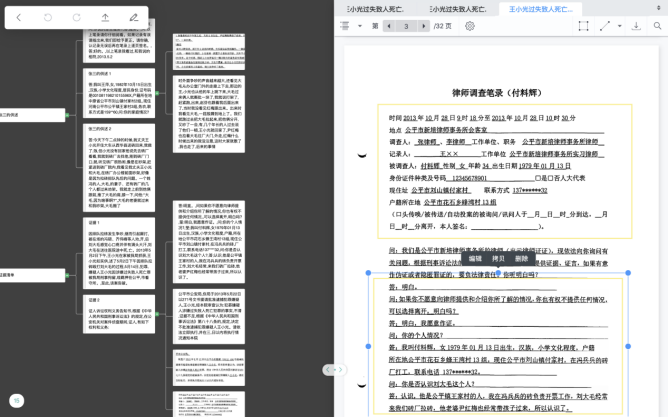The height and width of the screenshot is (417, 668).
Task: Collapse the 证据清单 node green toggle
Action: [x=67, y=276]
